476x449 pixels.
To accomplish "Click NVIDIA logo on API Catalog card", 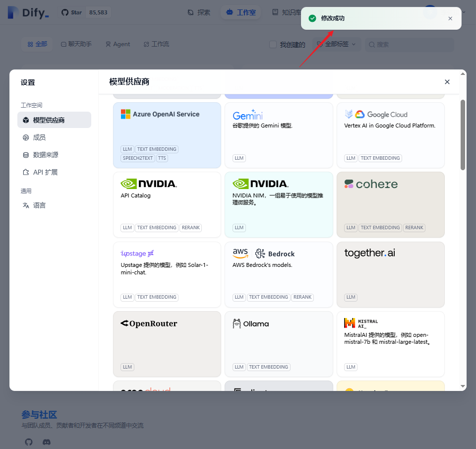I will (149, 184).
